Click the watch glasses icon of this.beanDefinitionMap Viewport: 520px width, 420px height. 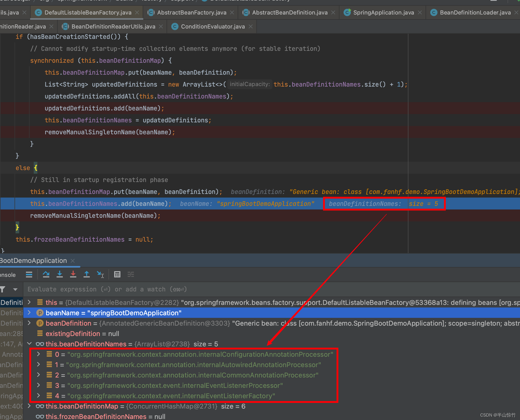click(x=40, y=406)
